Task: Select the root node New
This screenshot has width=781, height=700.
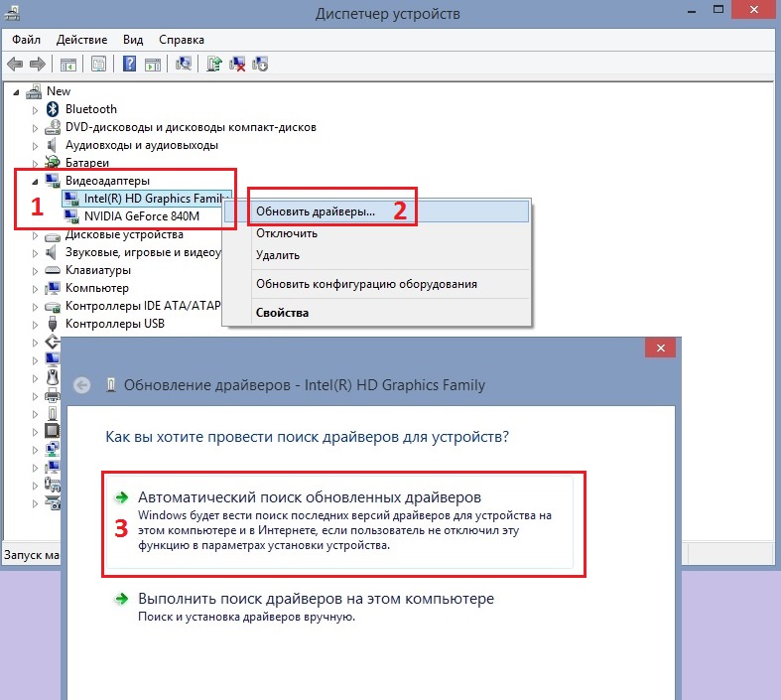Action: click(59, 91)
